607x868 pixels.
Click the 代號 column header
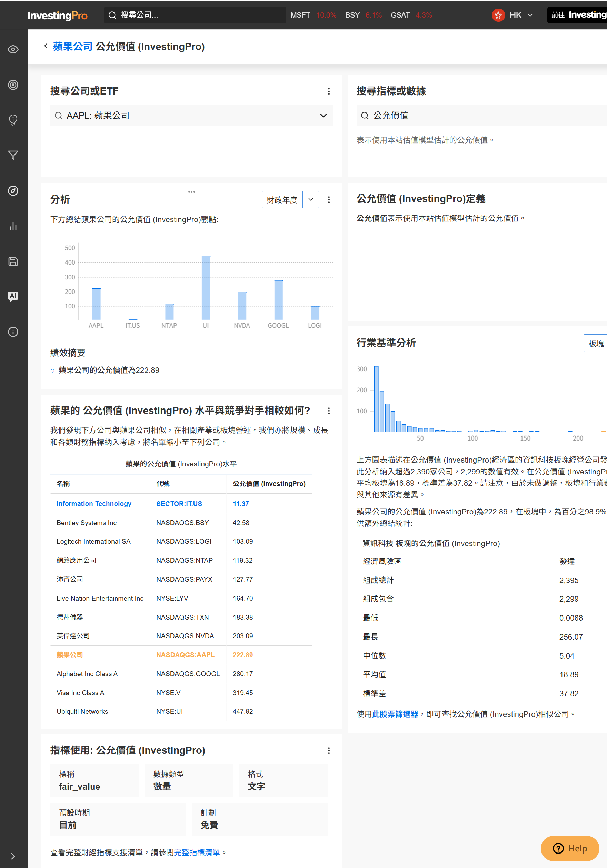pos(163,484)
